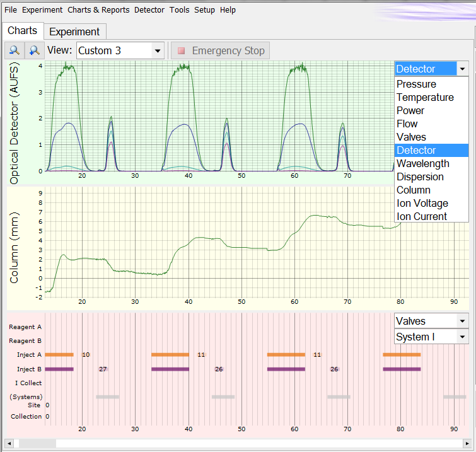476x452 pixels.
Task: Expand the System I dropdown
Action: point(462,337)
